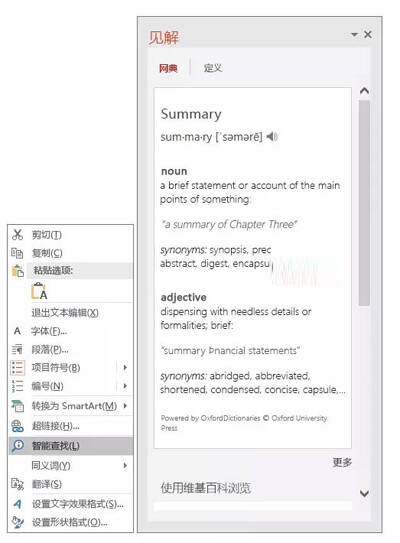The width and height of the screenshot is (400, 543).
Task: Click the 更多 link
Action: (342, 462)
